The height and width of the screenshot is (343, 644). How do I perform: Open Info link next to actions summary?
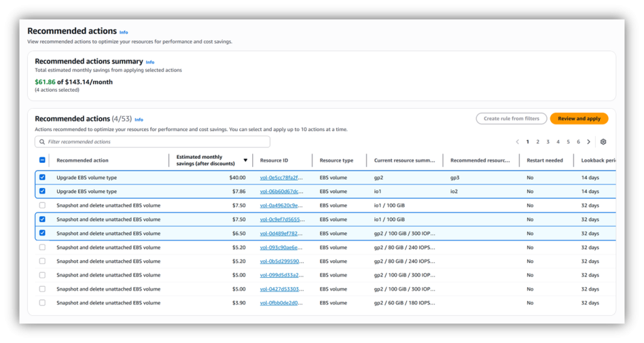(150, 62)
